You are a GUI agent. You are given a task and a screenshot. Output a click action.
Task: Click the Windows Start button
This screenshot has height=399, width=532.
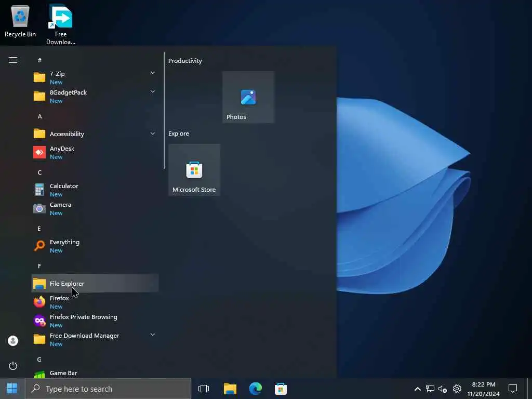[x=12, y=389]
